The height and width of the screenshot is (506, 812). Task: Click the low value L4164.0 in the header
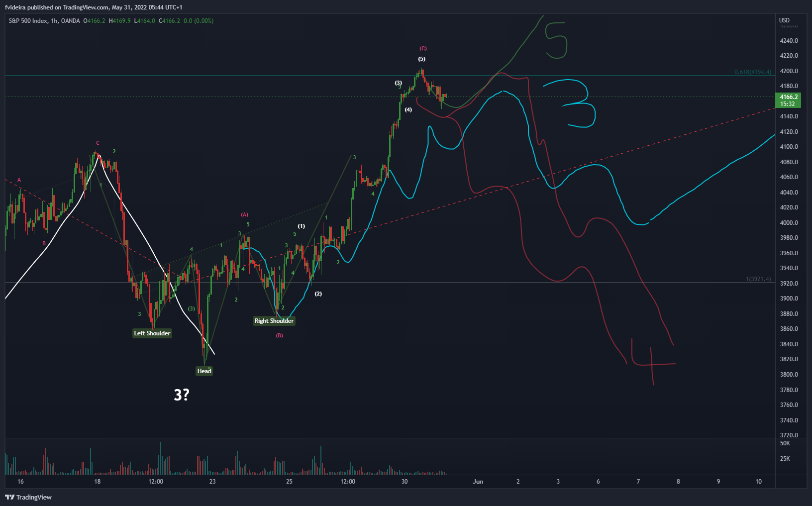click(x=145, y=21)
